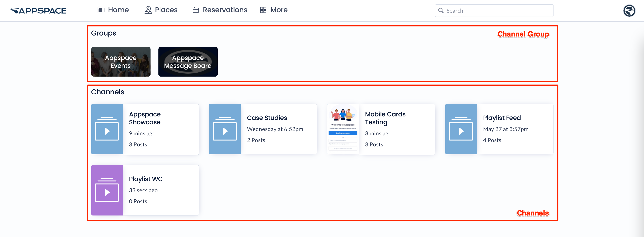Click the Reservations calendar icon

click(196, 10)
